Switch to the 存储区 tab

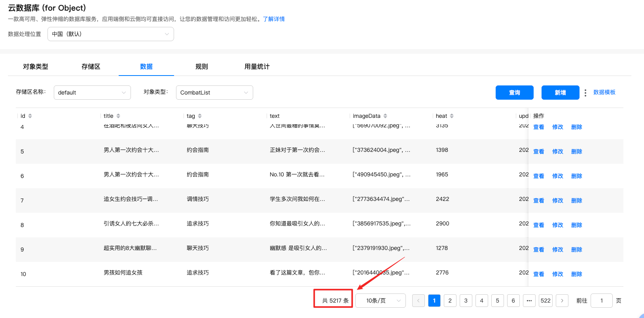[x=91, y=66]
